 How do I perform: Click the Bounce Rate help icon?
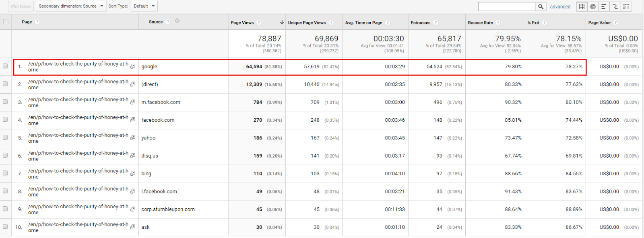(x=498, y=23)
